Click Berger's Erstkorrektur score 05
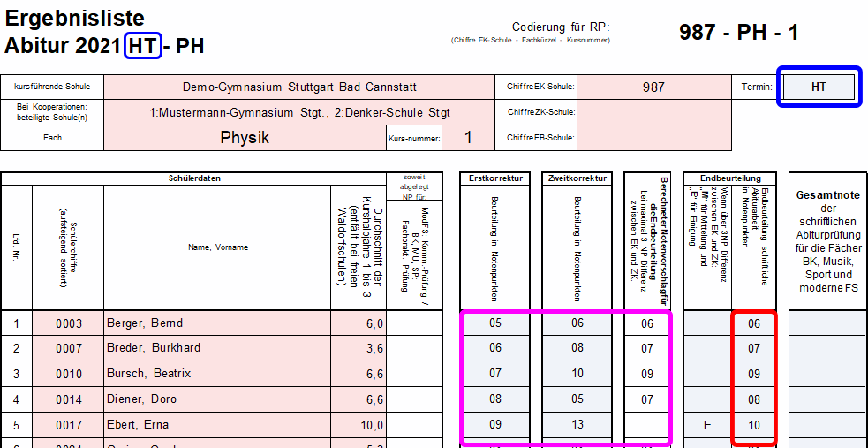The image size is (868, 448). (494, 323)
